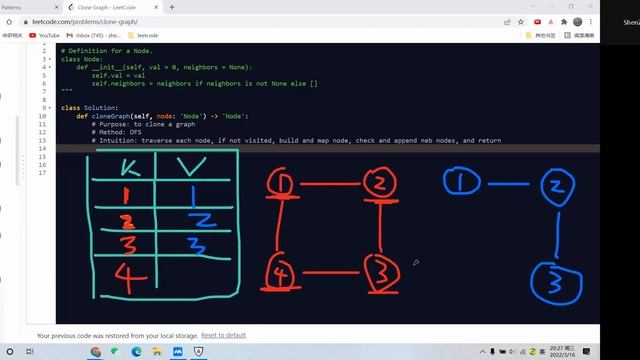Open the Extensions puzzle icon
Screen dimensions: 640x360
pyautogui.click(x=564, y=22)
